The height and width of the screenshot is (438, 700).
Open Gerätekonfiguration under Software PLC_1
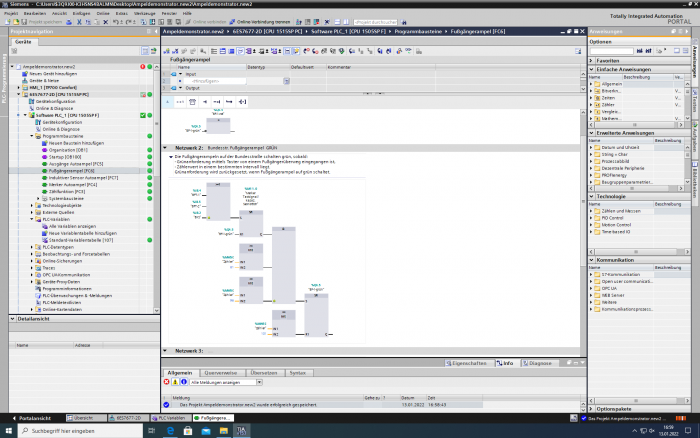[x=62, y=122]
